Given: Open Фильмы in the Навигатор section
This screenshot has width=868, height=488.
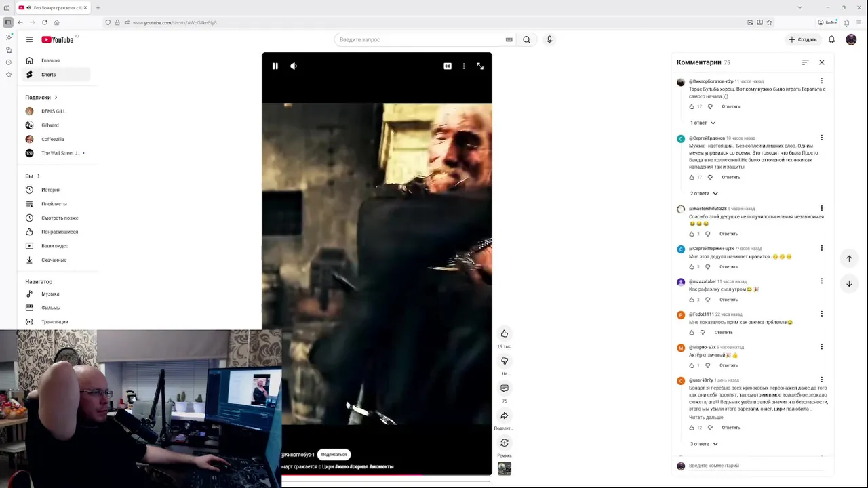Looking at the screenshot, I should 54,308.
